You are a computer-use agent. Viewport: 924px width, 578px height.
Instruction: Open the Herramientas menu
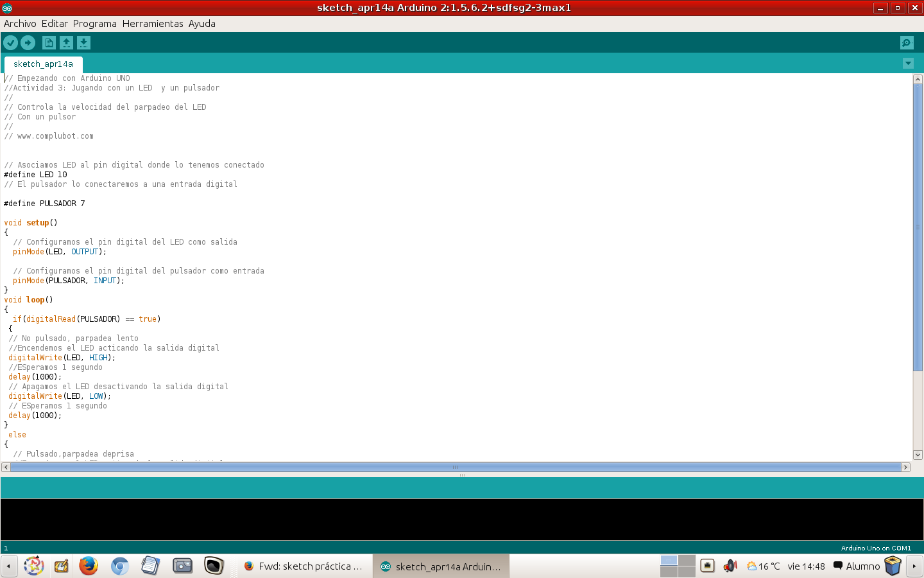tap(153, 24)
